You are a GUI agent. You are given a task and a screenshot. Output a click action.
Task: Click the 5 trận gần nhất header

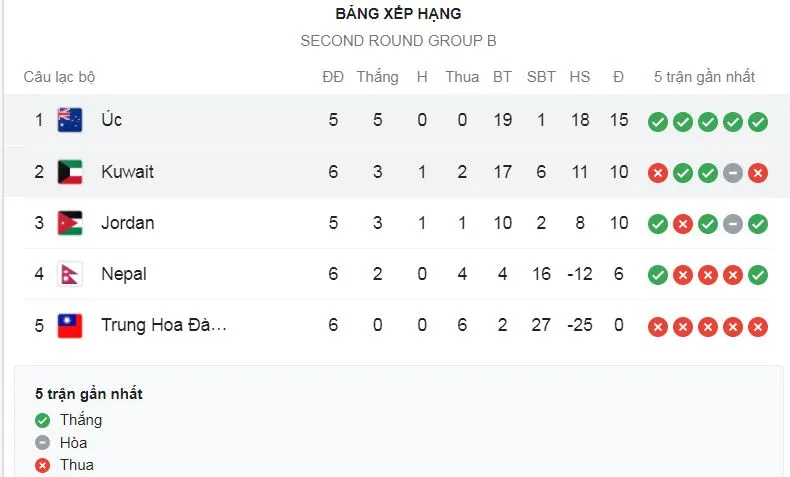[x=704, y=77]
